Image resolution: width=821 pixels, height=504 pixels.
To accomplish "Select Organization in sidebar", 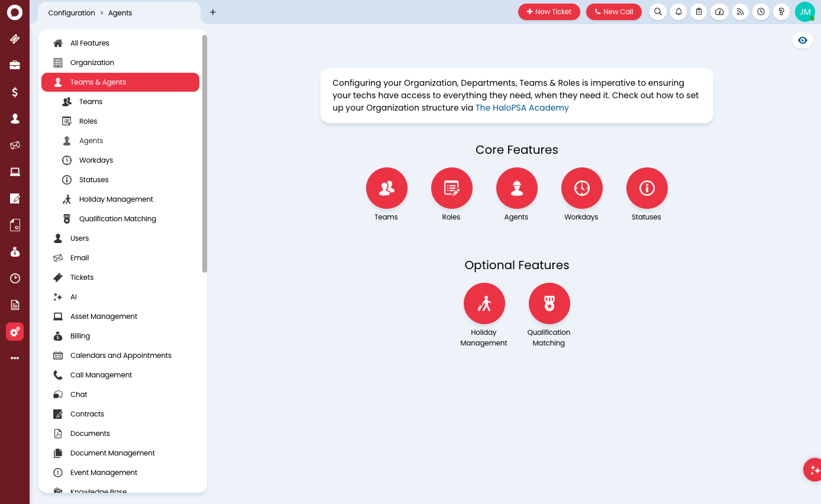I will 120,63.
